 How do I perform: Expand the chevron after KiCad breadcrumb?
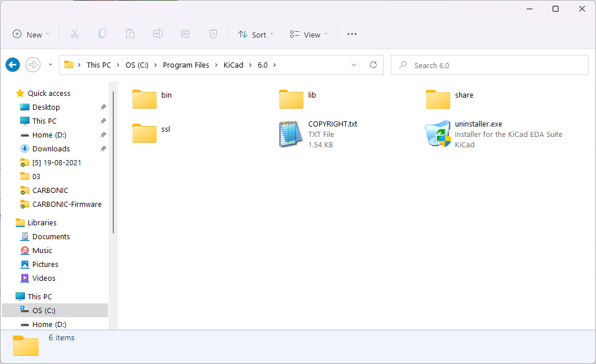[250, 65]
